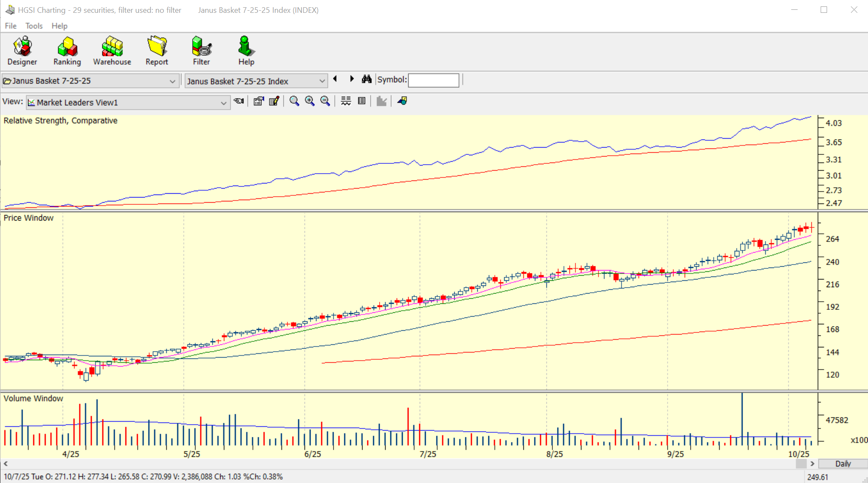This screenshot has height=483, width=868.
Task: Open the File menu
Action: pyautogui.click(x=11, y=26)
